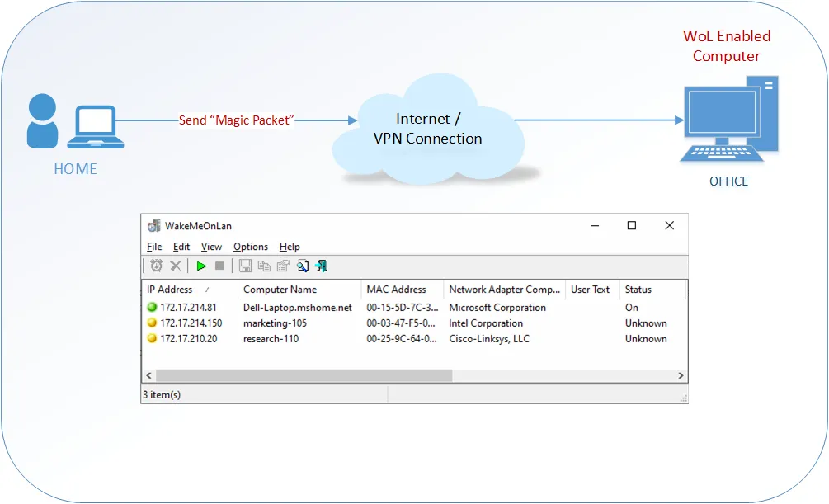Click the Copy Selected Items icon
Image resolution: width=829 pixels, height=504 pixels.
[x=264, y=266]
